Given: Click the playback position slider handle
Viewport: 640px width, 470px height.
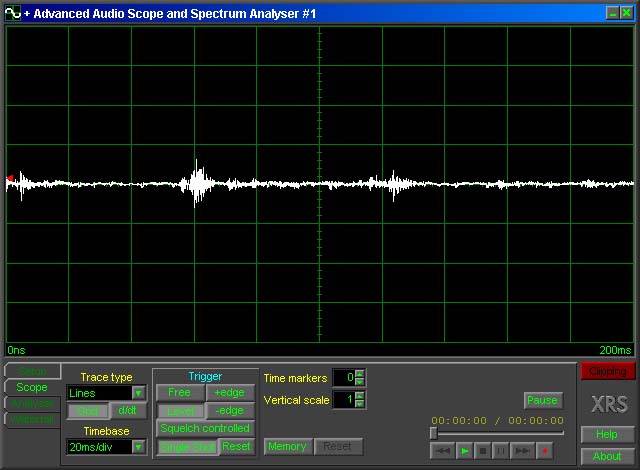Looking at the screenshot, I should [434, 433].
